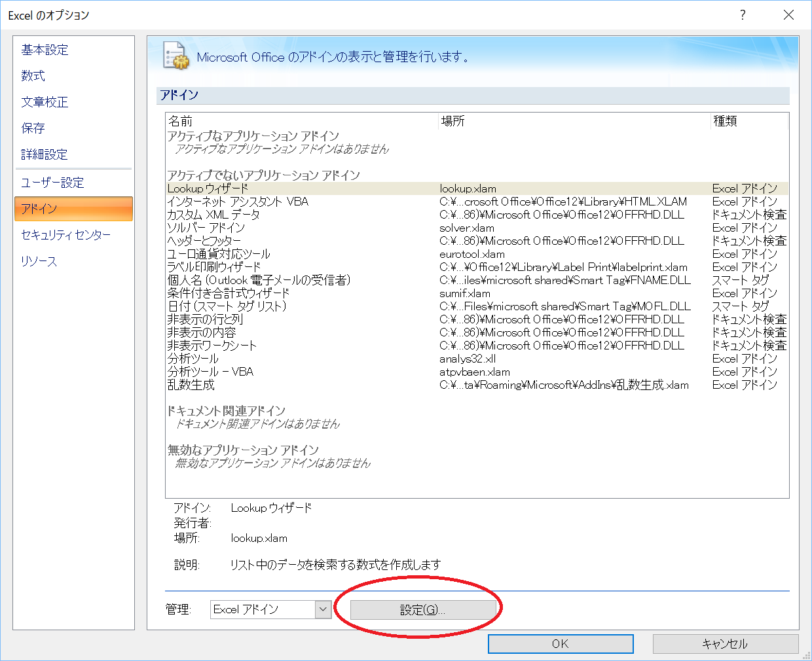Click the description text リスト中のデータを検索する数式を作成します
Screen dimensions: 812x661
335,565
